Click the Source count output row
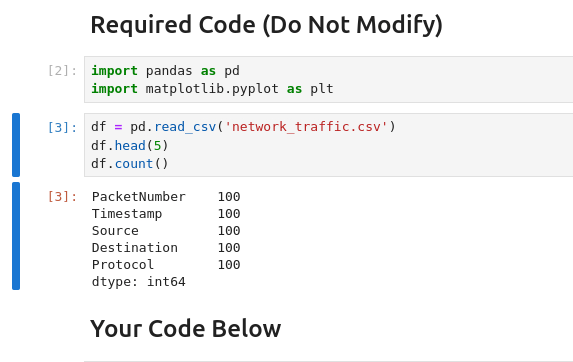 coord(166,230)
